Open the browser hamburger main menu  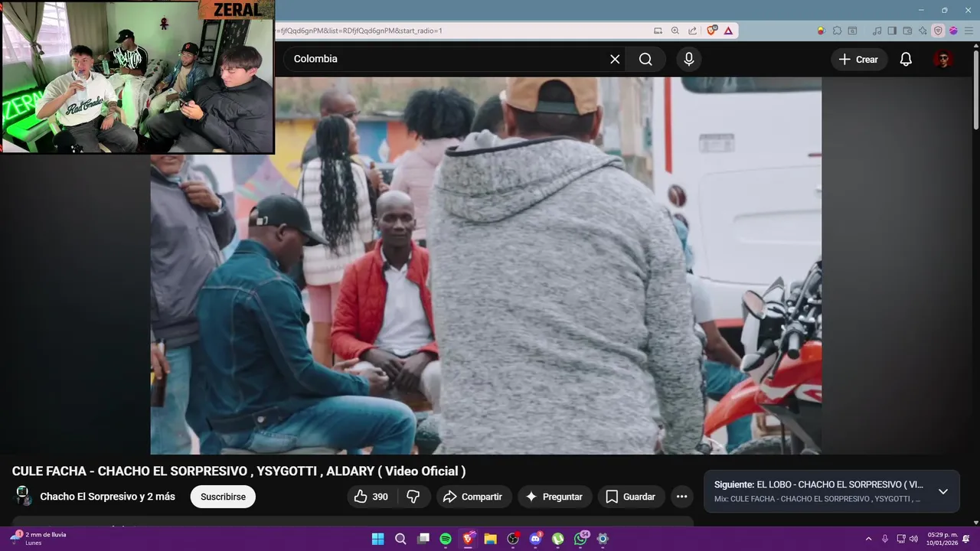pyautogui.click(x=968, y=31)
